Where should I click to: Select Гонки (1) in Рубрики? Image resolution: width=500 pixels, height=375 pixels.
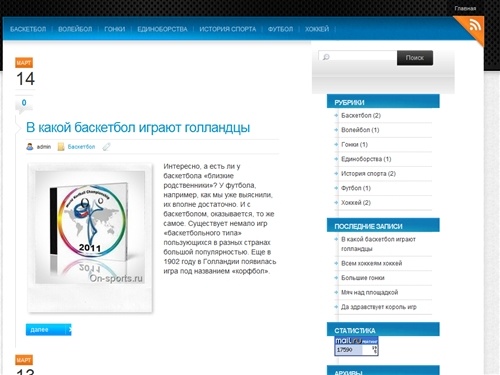(x=354, y=144)
